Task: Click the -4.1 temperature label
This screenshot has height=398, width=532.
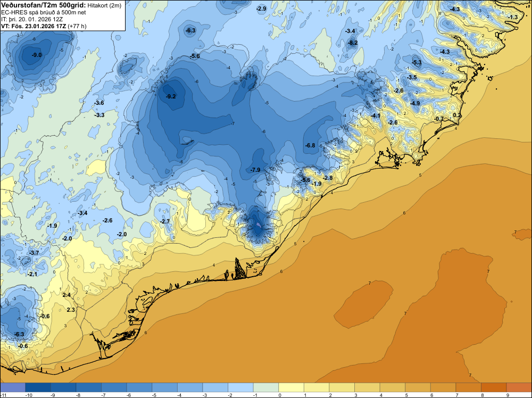Action: [375, 115]
